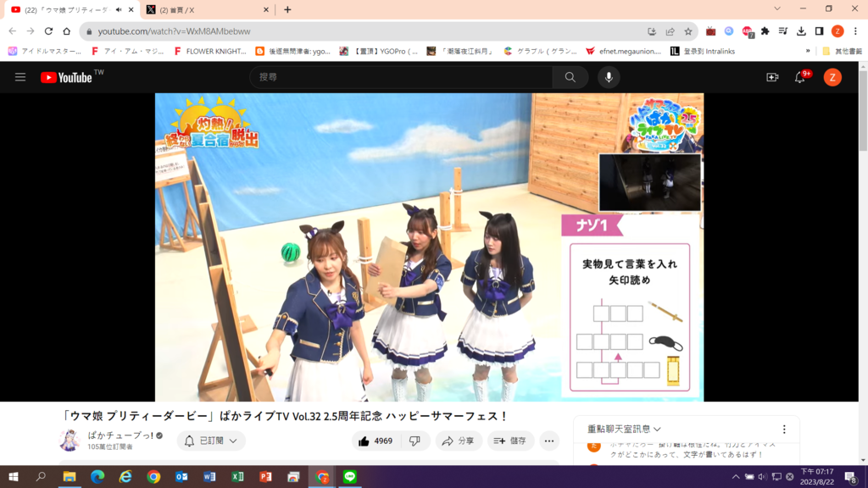Open the Chrome profile Z in toolbar
This screenshot has width=868, height=488.
click(x=837, y=31)
